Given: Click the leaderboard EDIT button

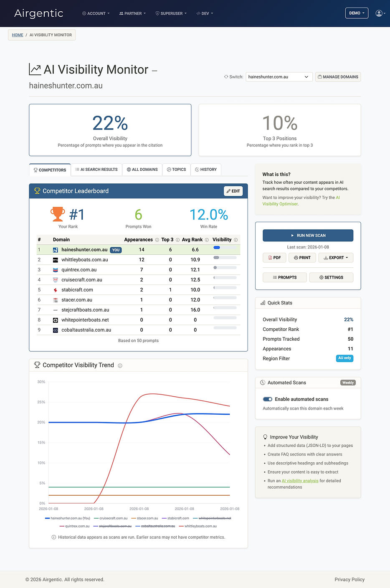Looking at the screenshot, I should pos(233,191).
